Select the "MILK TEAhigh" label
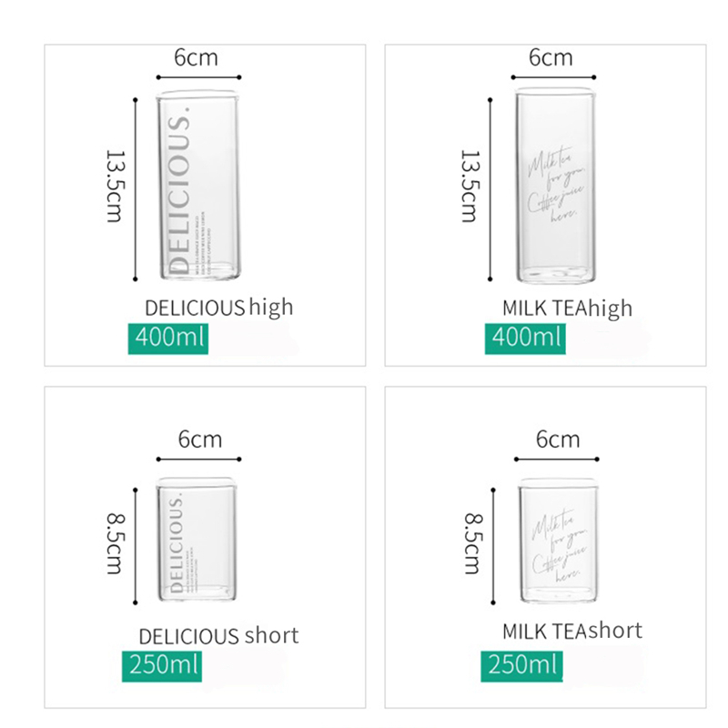 (x=567, y=308)
